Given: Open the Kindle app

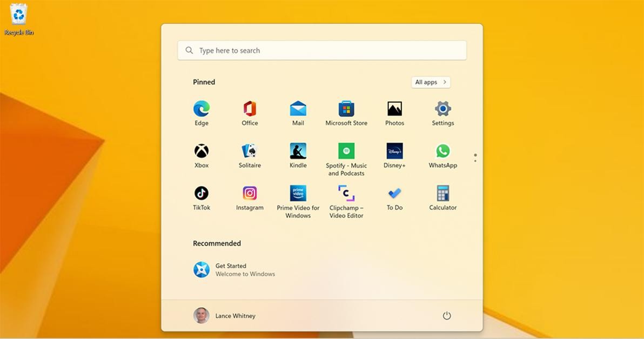Looking at the screenshot, I should point(298,155).
